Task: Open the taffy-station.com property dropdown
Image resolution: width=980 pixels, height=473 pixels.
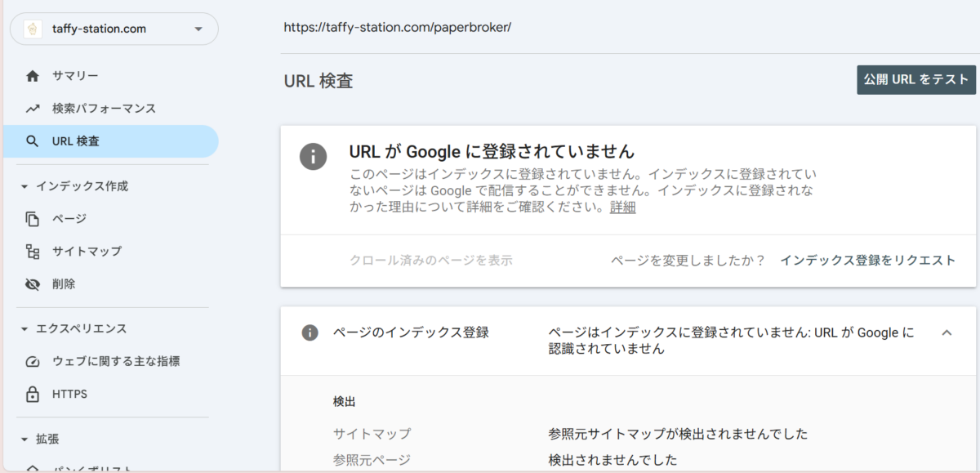Action: coord(114,29)
